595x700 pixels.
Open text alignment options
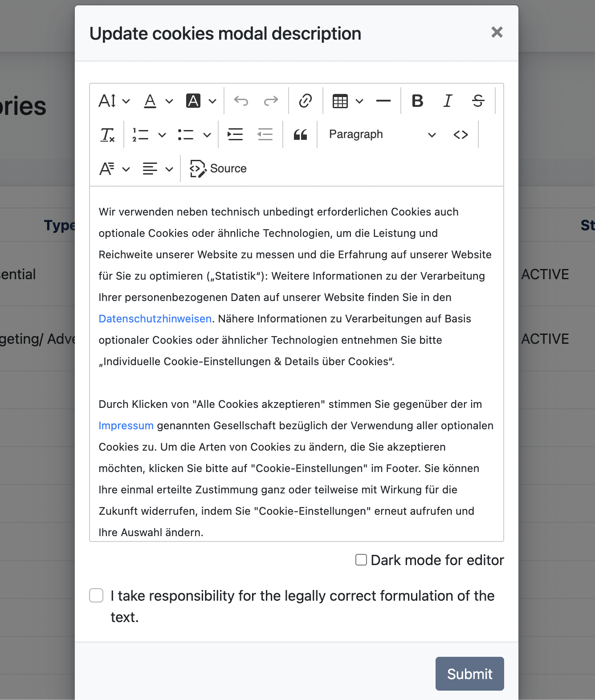point(150,169)
